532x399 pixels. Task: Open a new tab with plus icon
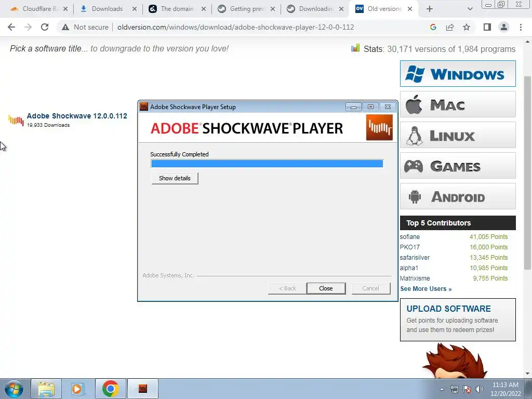coord(430,9)
